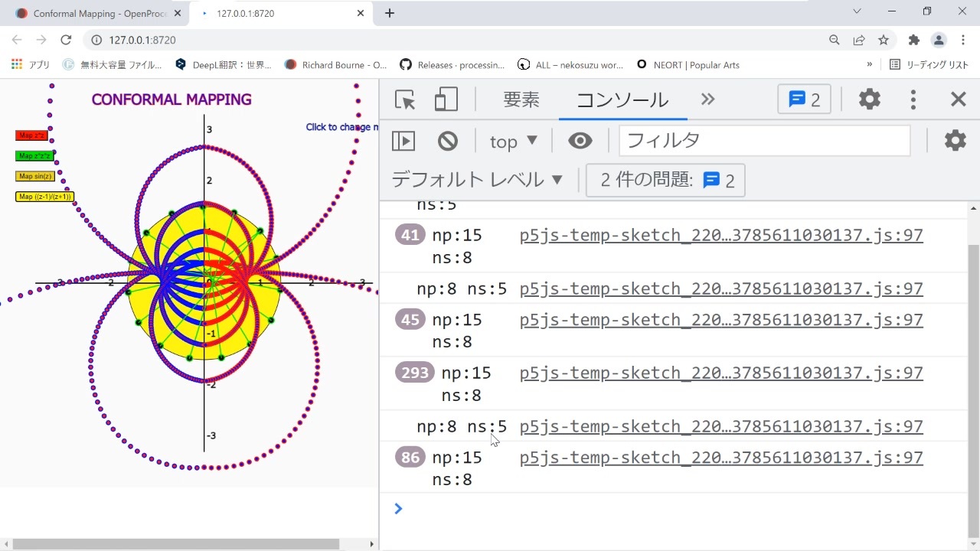Screen dimensions: 980x551
Task: Click inside the フィルタ console filter field
Action: pyautogui.click(x=763, y=140)
